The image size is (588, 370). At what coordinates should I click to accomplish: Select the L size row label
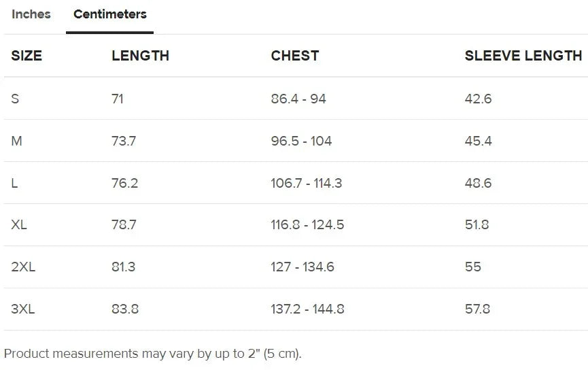click(x=14, y=183)
